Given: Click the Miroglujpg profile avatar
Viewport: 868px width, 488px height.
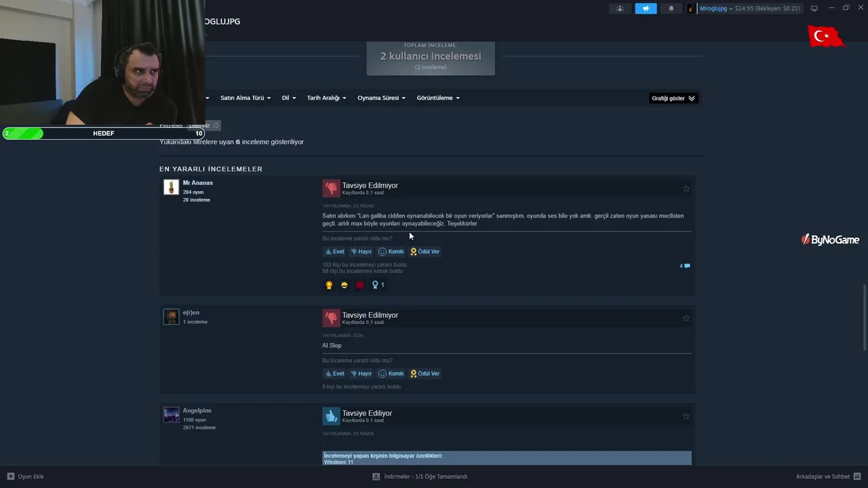Looking at the screenshot, I should pyautogui.click(x=692, y=9).
